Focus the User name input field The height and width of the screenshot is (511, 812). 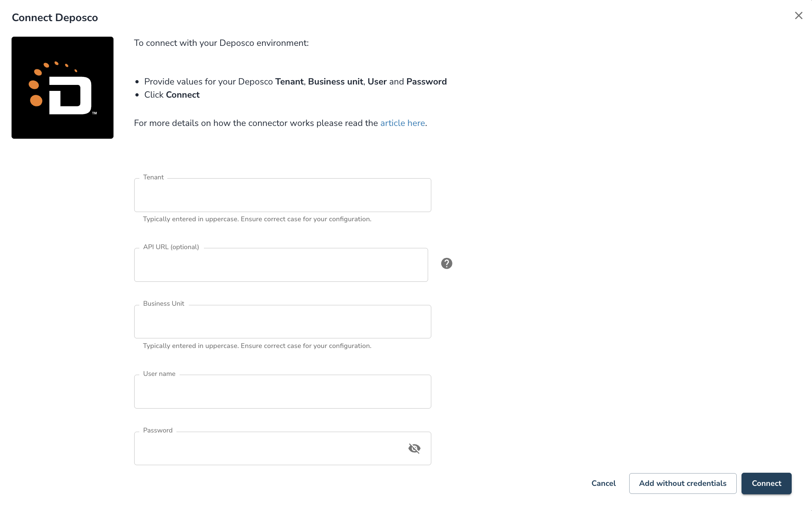pyautogui.click(x=283, y=391)
